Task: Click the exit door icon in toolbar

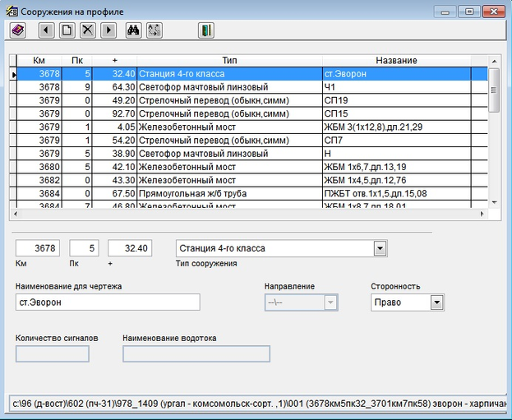Action: click(x=205, y=30)
